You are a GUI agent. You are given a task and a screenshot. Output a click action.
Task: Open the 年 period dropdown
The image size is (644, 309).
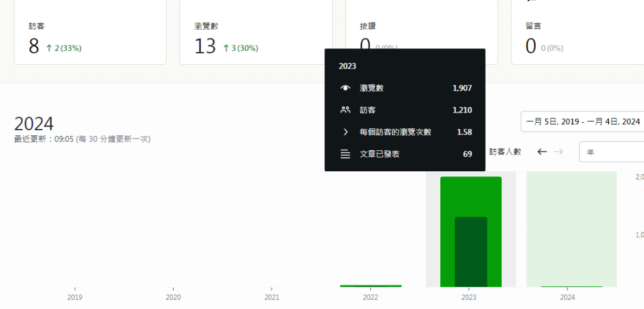coord(611,152)
